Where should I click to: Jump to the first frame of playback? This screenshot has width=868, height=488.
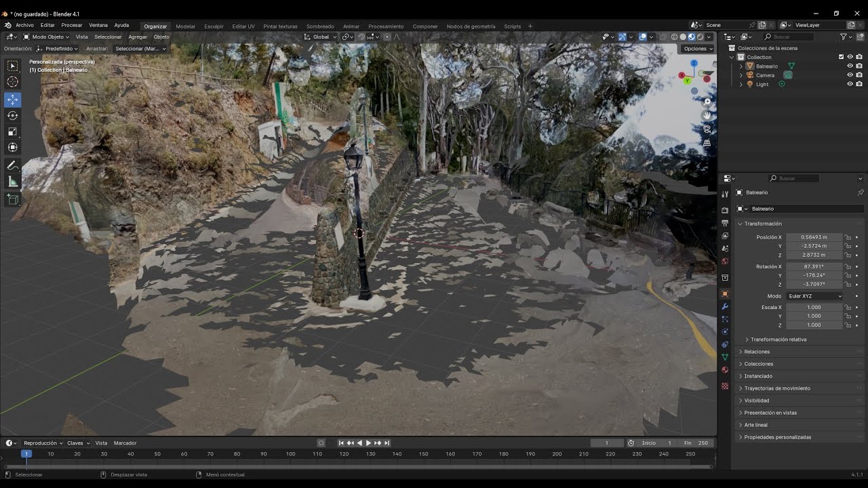(x=341, y=443)
